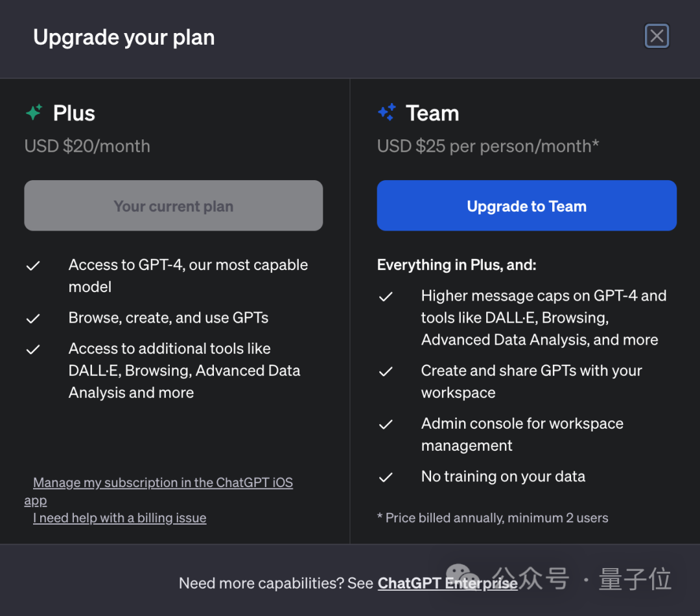The image size is (700, 616).
Task: Close the Upgrade your plan dialog
Action: (657, 36)
